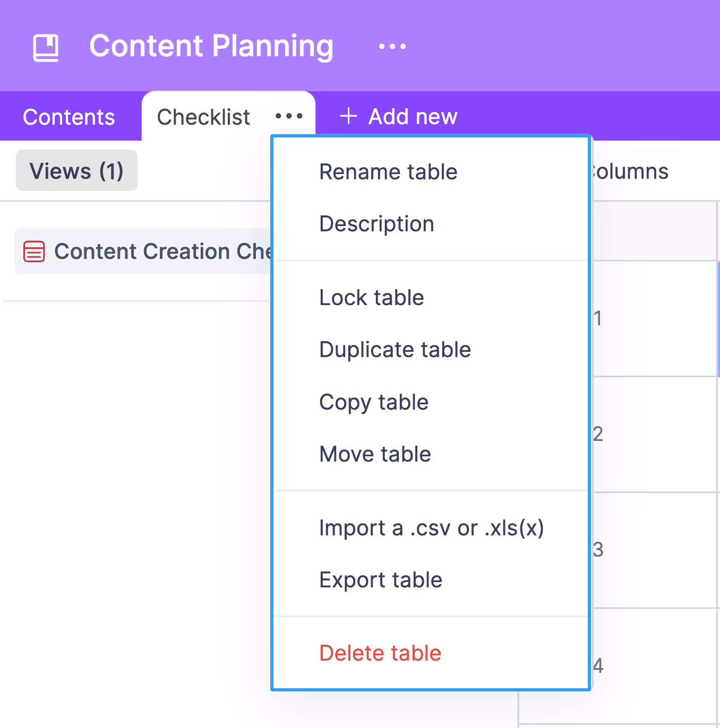Open the Content Planning three-dot menu
The image size is (720, 728).
392,47
